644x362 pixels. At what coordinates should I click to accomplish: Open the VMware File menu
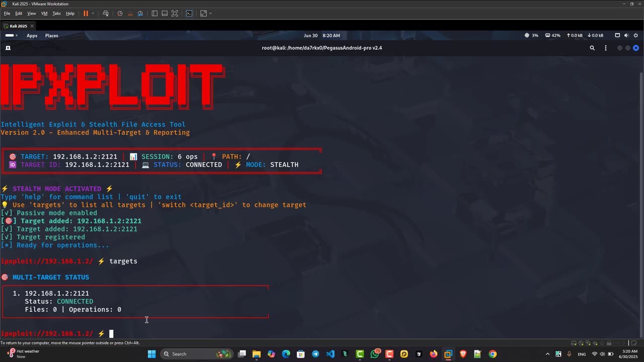[x=7, y=14]
